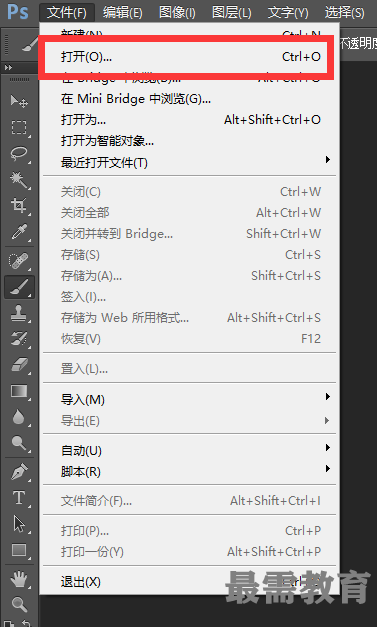Choose 打开(O)... from the file menu
Image resolution: width=377 pixels, height=627 pixels.
point(189,57)
